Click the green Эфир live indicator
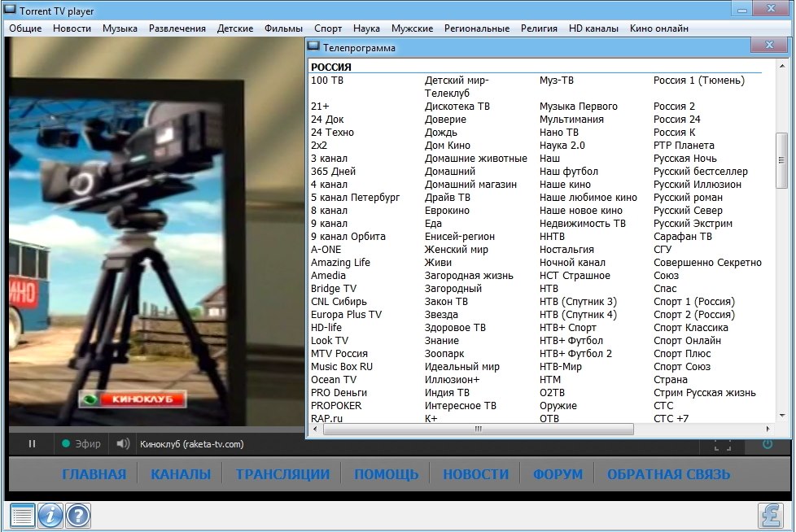 click(81, 444)
